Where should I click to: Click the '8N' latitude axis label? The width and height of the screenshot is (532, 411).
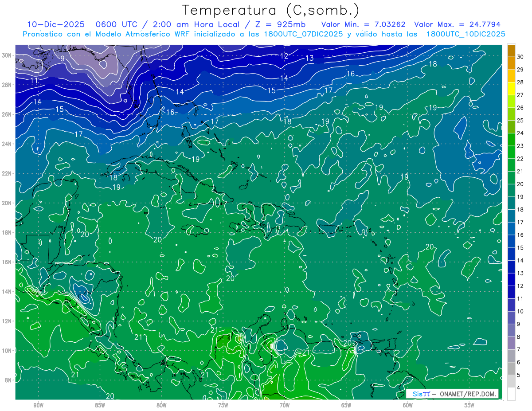[x=9, y=380]
